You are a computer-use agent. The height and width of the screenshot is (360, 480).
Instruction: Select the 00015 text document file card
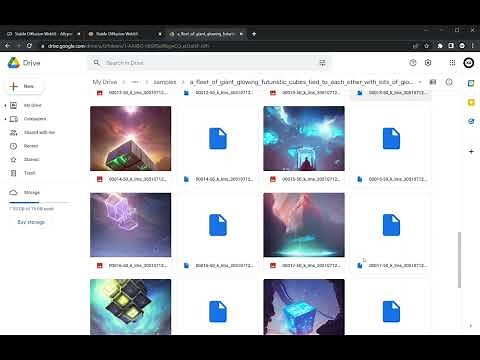tap(391, 145)
